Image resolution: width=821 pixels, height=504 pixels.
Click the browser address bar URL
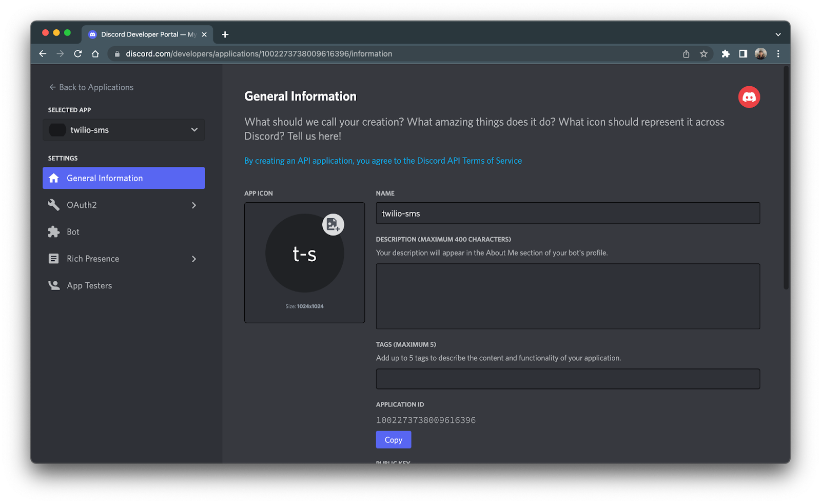coord(259,54)
